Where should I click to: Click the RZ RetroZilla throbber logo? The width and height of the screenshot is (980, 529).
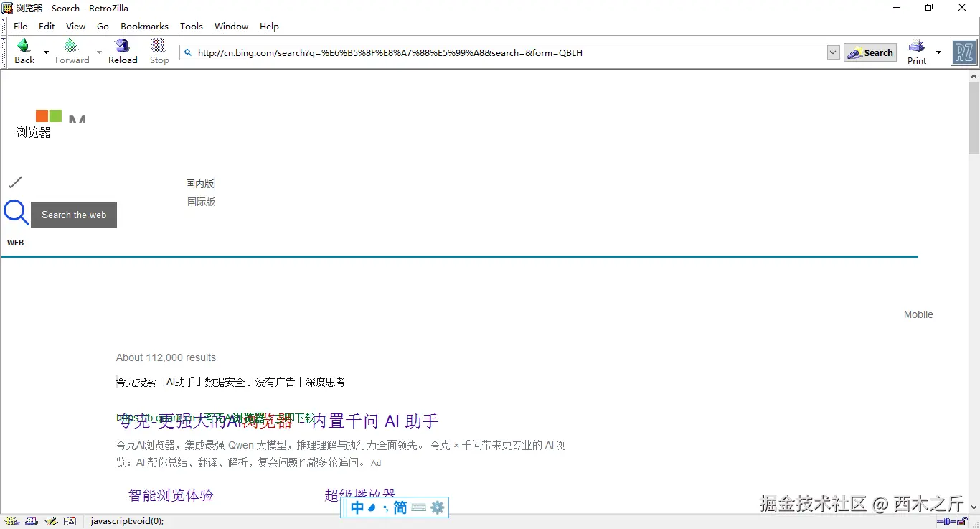963,52
